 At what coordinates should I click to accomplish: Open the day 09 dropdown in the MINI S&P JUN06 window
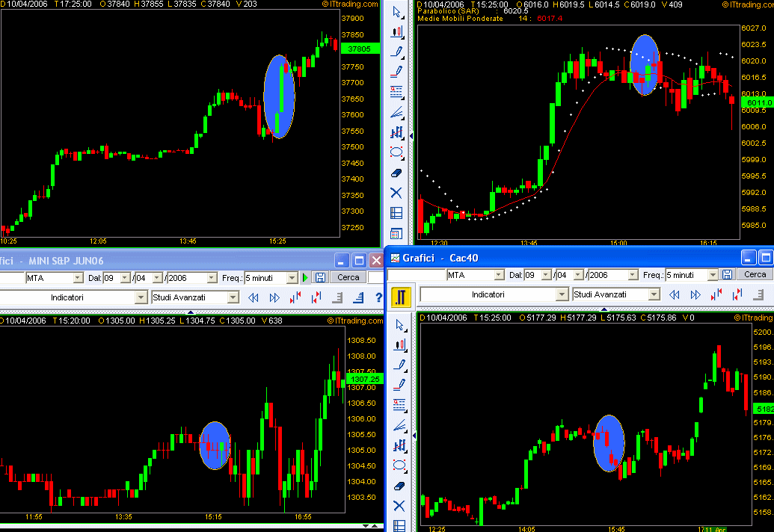[125, 278]
